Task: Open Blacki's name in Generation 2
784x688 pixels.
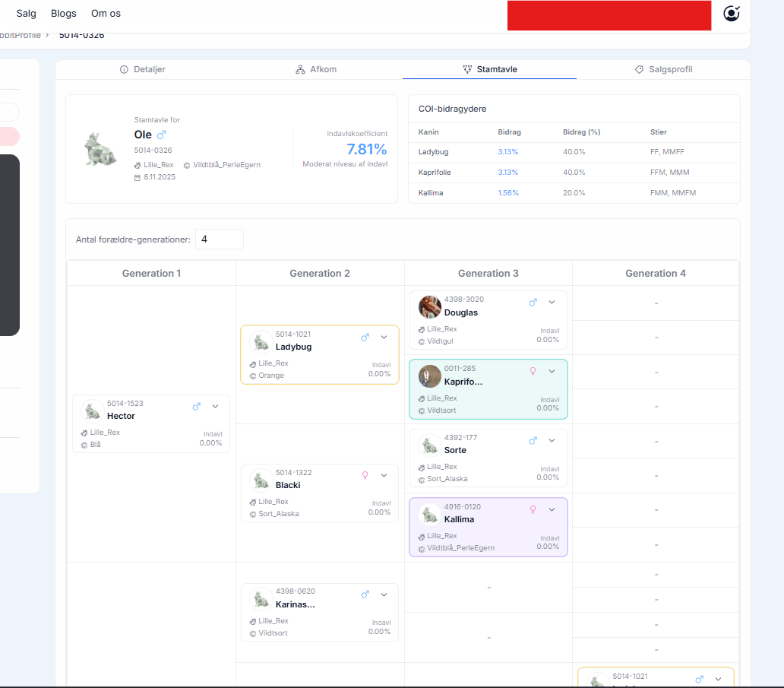Action: [288, 485]
